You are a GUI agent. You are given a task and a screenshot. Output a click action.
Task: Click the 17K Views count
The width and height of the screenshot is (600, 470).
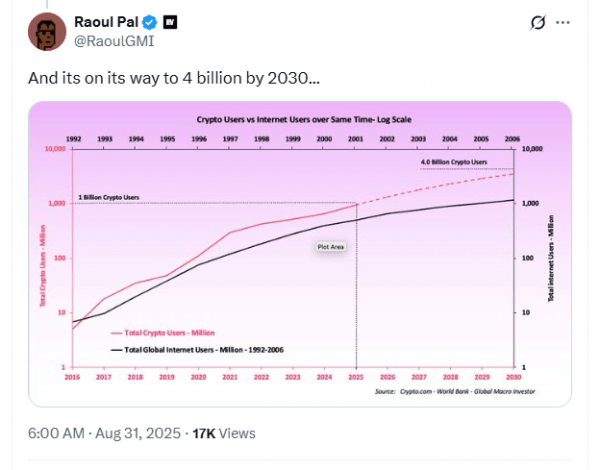(x=224, y=433)
